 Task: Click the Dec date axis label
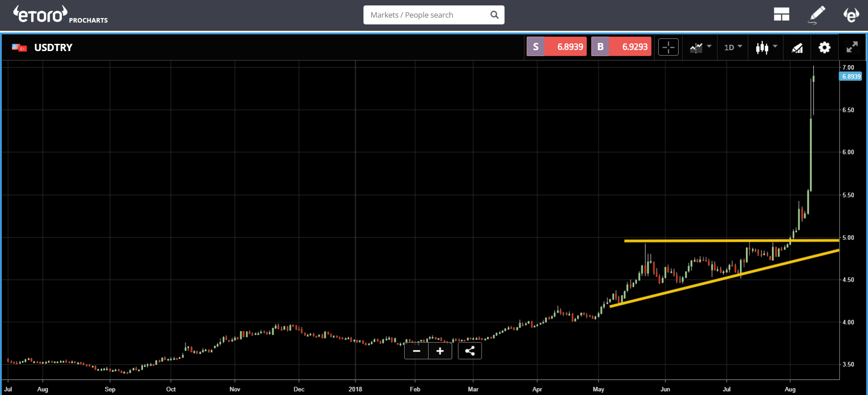[299, 389]
